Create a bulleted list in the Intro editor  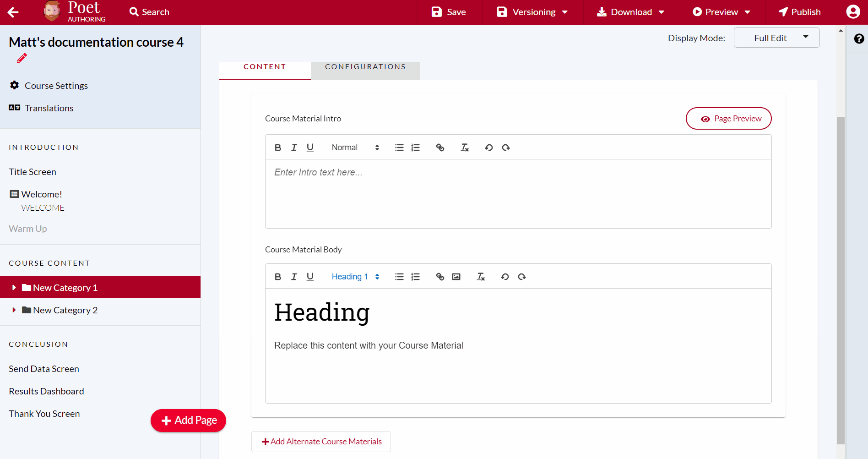399,147
